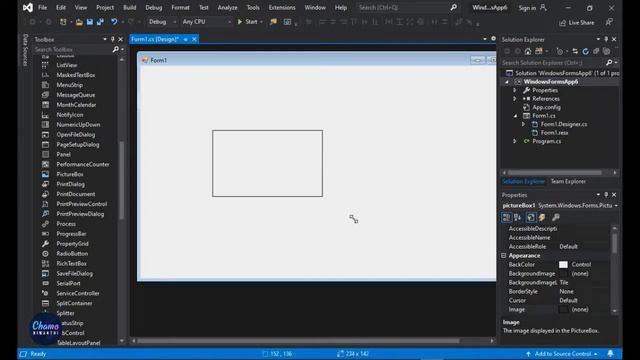640x360 pixels.
Task: Click the Save All icon
Action: point(100,22)
